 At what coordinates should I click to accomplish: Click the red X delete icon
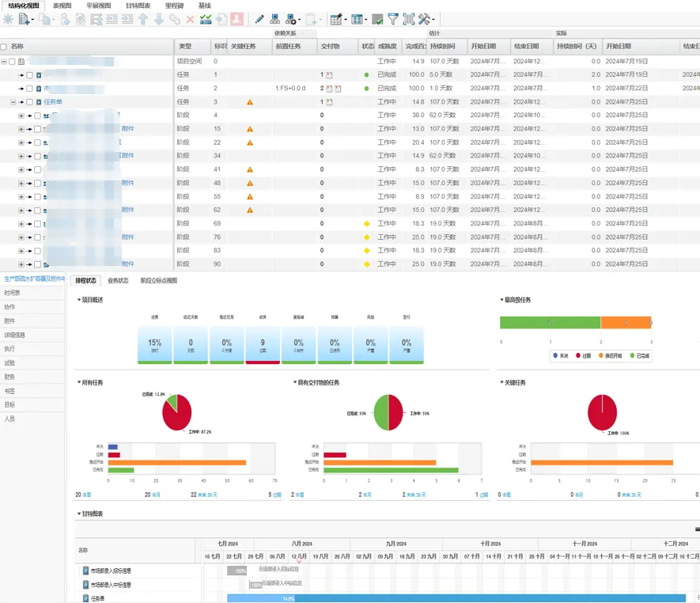[x=190, y=19]
